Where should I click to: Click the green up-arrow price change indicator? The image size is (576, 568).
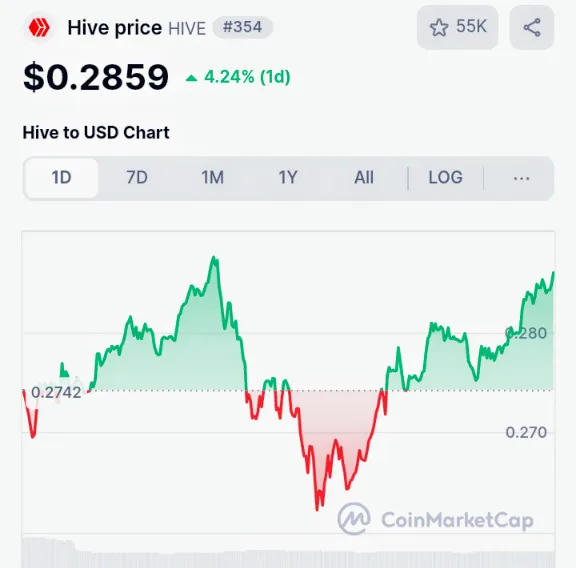click(191, 78)
